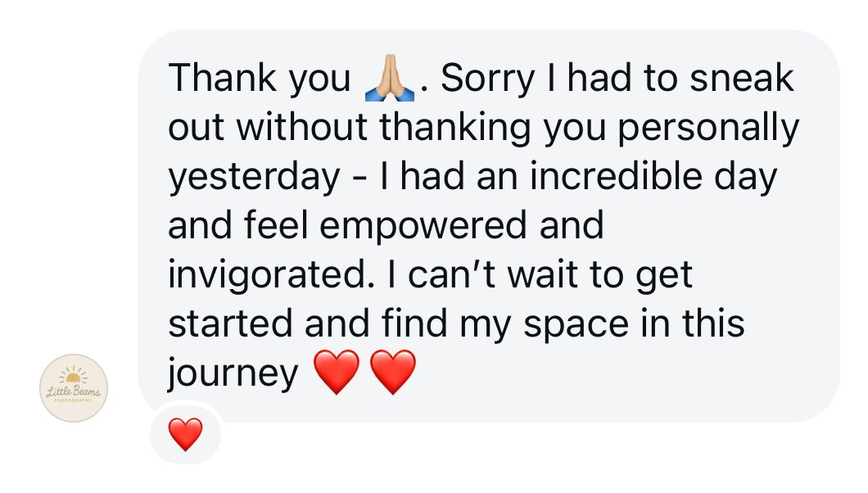The height and width of the screenshot is (493, 868).
Task: Click the word "space" in the message
Action: pyautogui.click(x=577, y=323)
